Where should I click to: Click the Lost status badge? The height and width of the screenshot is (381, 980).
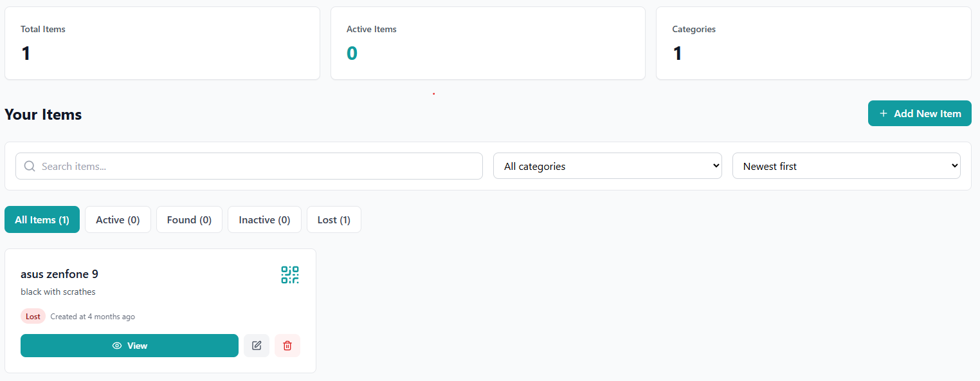(x=33, y=316)
